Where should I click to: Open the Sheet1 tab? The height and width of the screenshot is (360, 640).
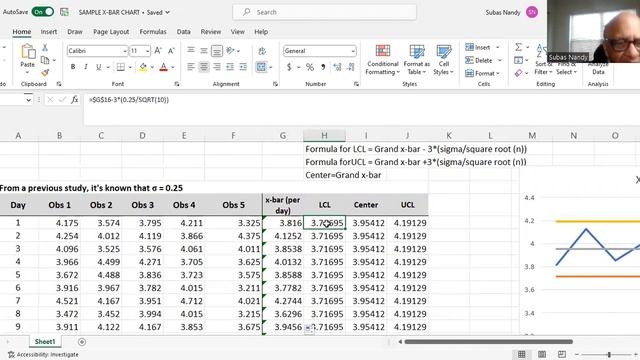tap(44, 342)
